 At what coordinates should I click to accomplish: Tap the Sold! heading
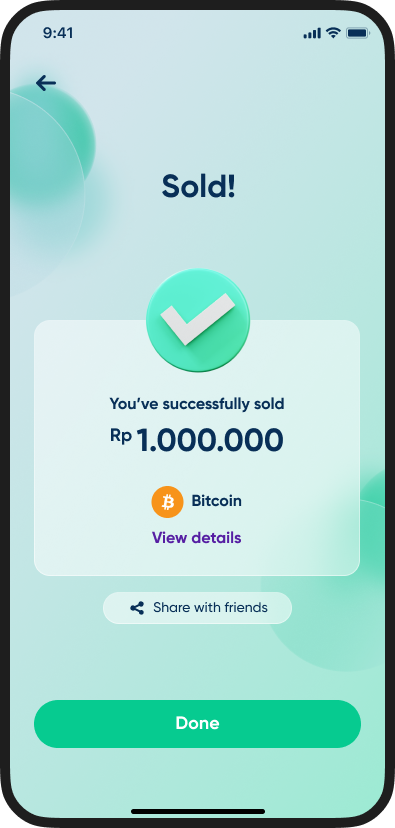[198, 186]
